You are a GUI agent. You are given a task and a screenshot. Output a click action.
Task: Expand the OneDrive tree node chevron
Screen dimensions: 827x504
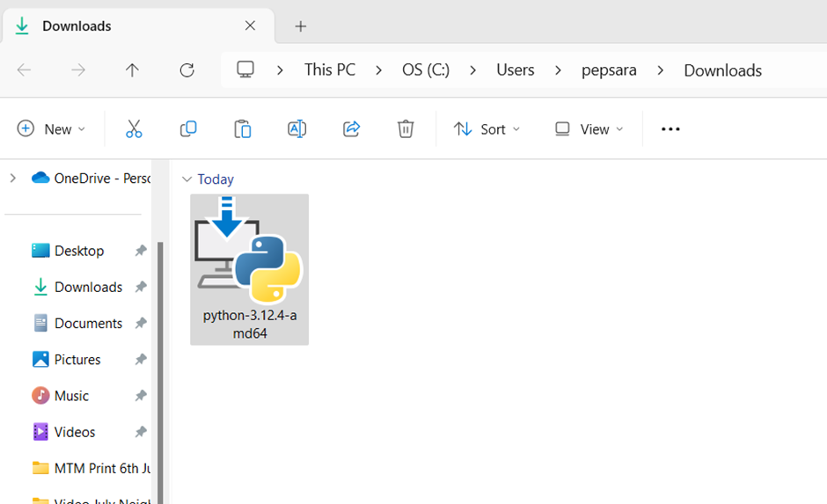click(13, 179)
